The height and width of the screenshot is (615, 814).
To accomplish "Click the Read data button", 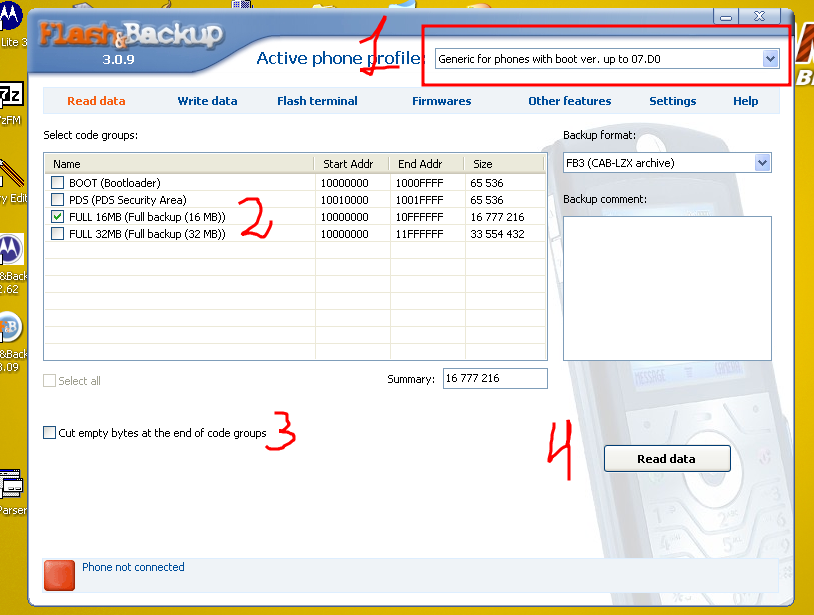I will 667,458.
